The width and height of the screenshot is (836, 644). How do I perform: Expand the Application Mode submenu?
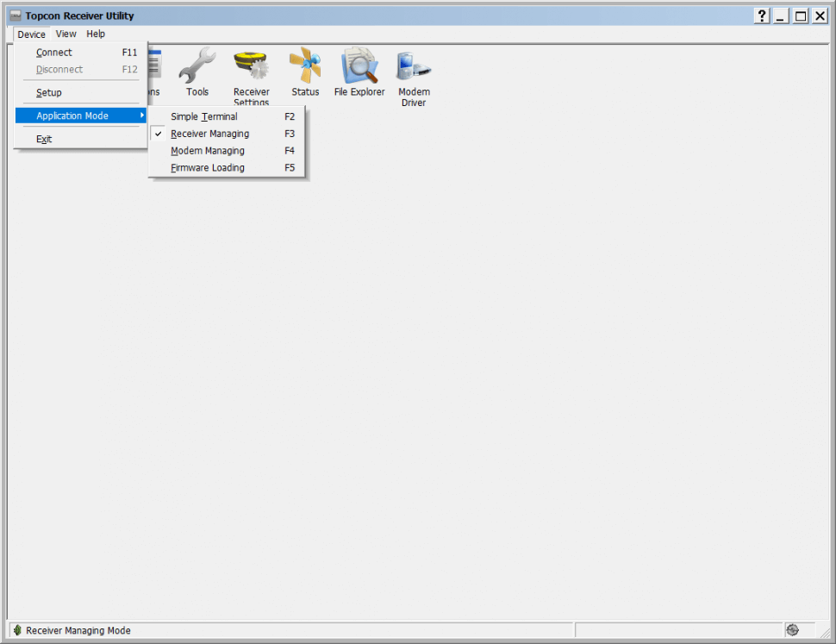click(x=80, y=116)
